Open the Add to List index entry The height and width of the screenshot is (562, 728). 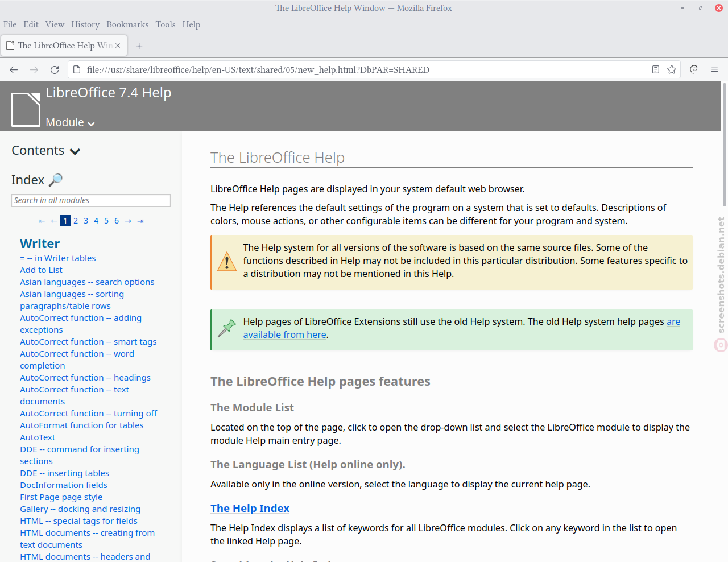(x=41, y=270)
